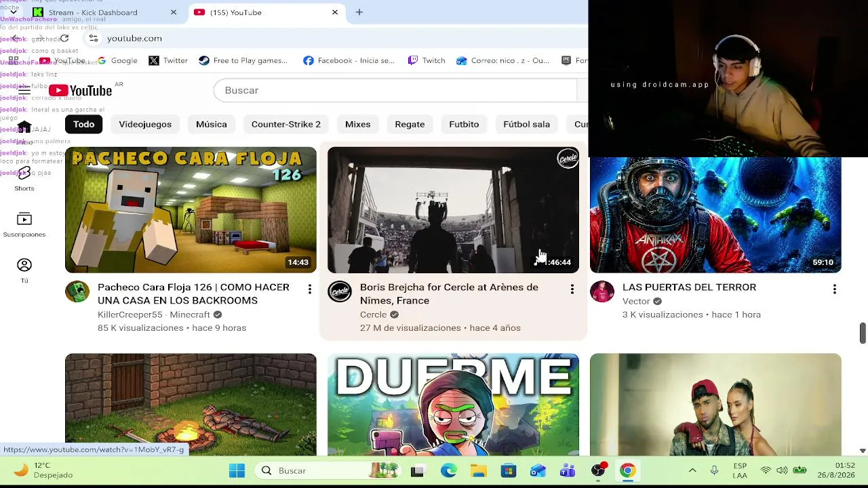Play the Boris Brejcha arena thumbnail

[x=453, y=210]
